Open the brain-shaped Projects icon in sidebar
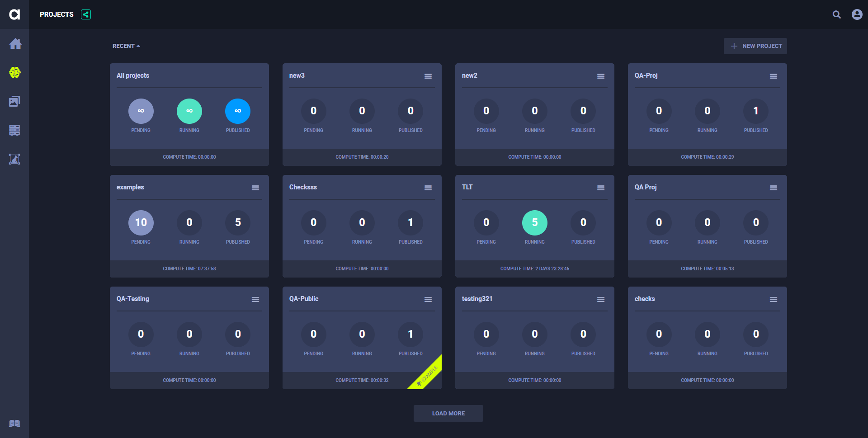 (15, 72)
